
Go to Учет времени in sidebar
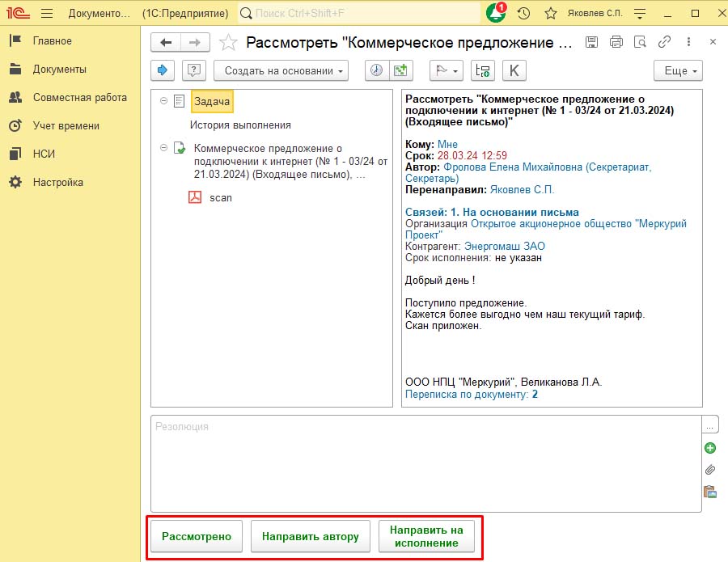click(66, 125)
